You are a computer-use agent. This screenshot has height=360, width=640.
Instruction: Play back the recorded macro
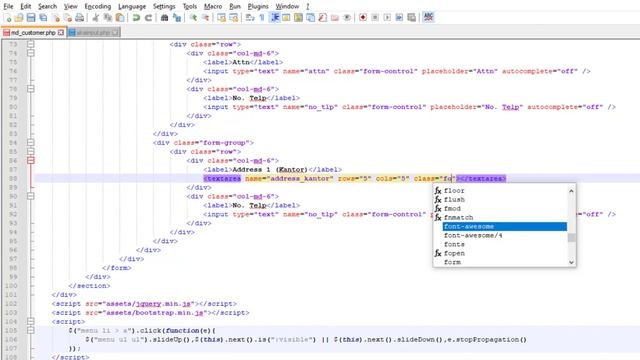[387, 18]
